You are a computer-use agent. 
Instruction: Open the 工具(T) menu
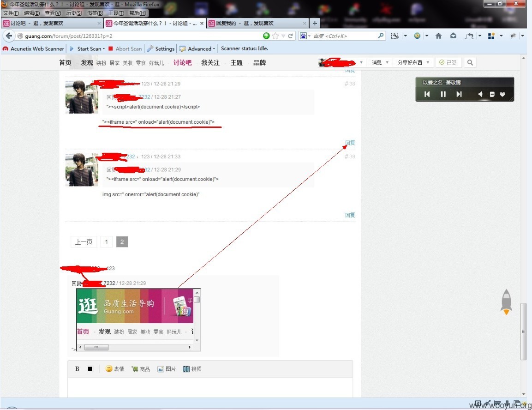(x=116, y=13)
